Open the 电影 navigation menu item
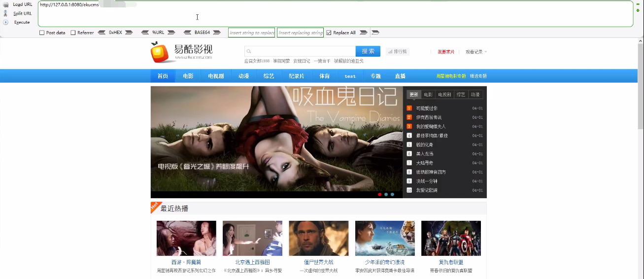This screenshot has height=279, width=644. (x=188, y=76)
